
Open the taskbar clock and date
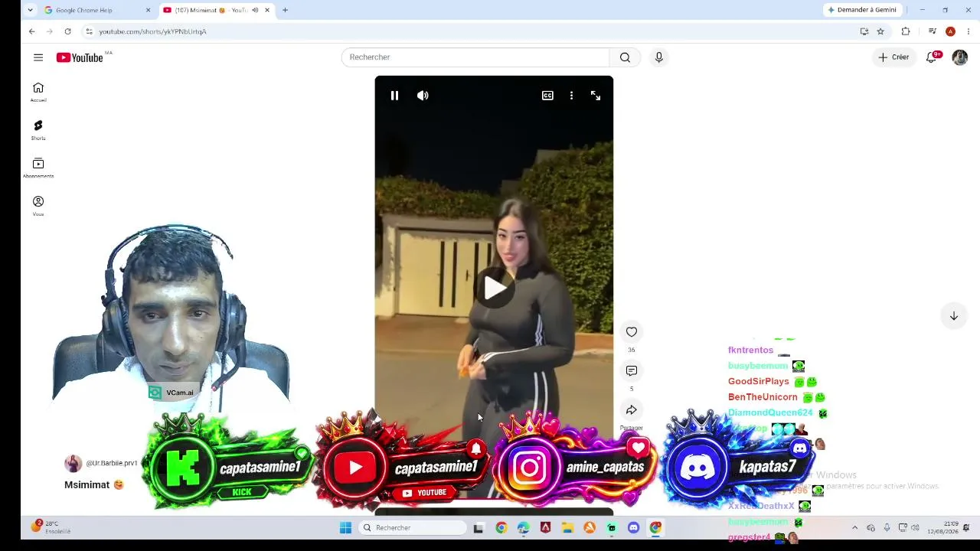click(x=942, y=527)
